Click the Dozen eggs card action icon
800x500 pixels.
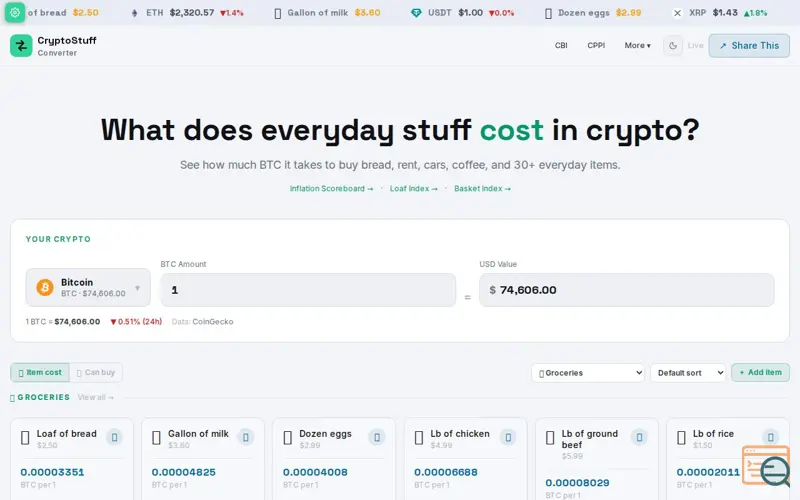point(377,437)
